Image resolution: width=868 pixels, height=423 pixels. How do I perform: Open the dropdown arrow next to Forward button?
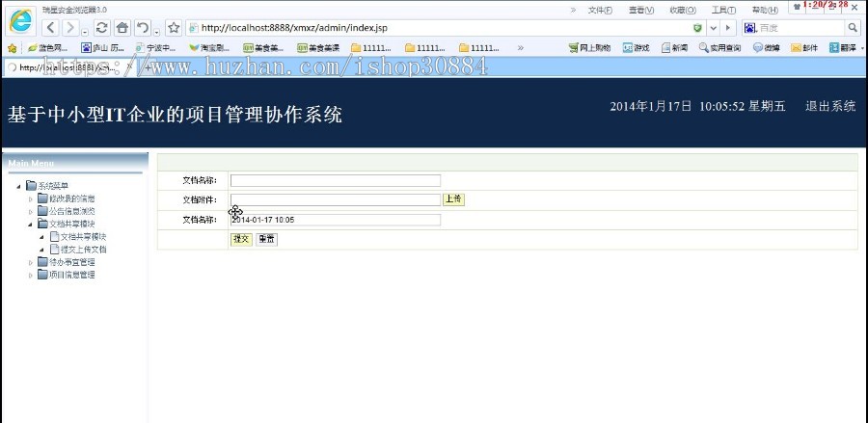(x=85, y=32)
